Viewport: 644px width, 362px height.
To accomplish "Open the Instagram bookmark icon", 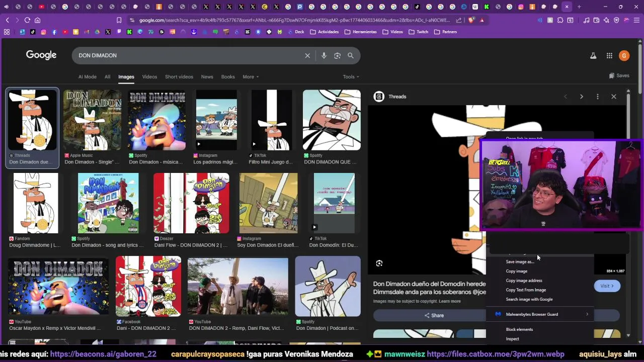I will coord(43,32).
